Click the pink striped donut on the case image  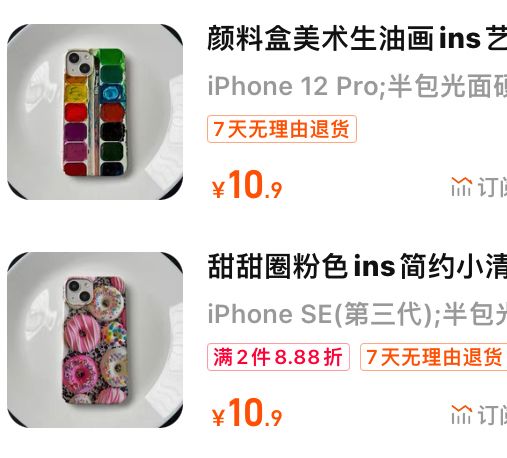click(x=82, y=332)
